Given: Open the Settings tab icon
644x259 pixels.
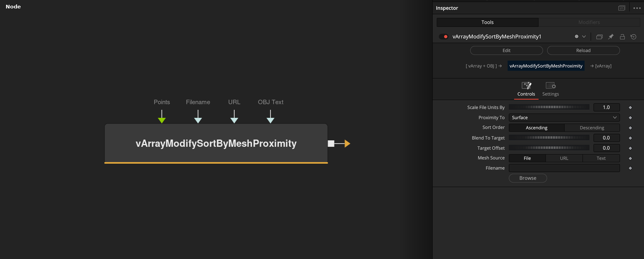Looking at the screenshot, I should [551, 89].
